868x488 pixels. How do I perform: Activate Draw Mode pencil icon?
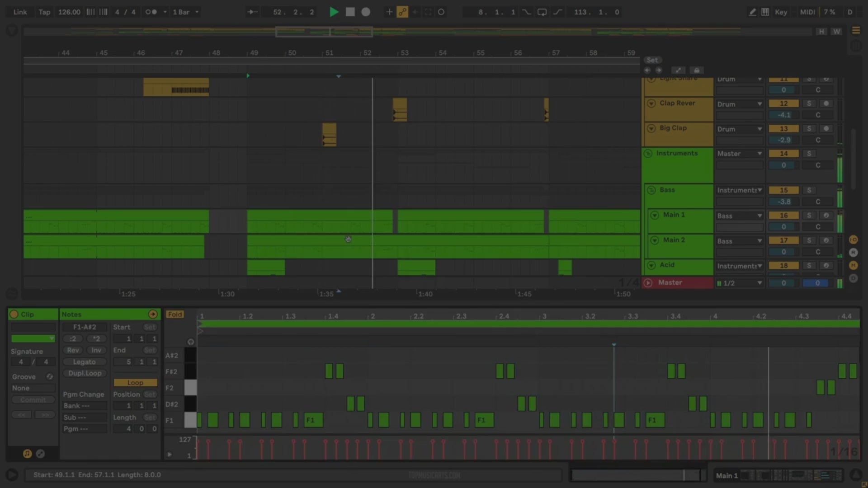coord(752,12)
